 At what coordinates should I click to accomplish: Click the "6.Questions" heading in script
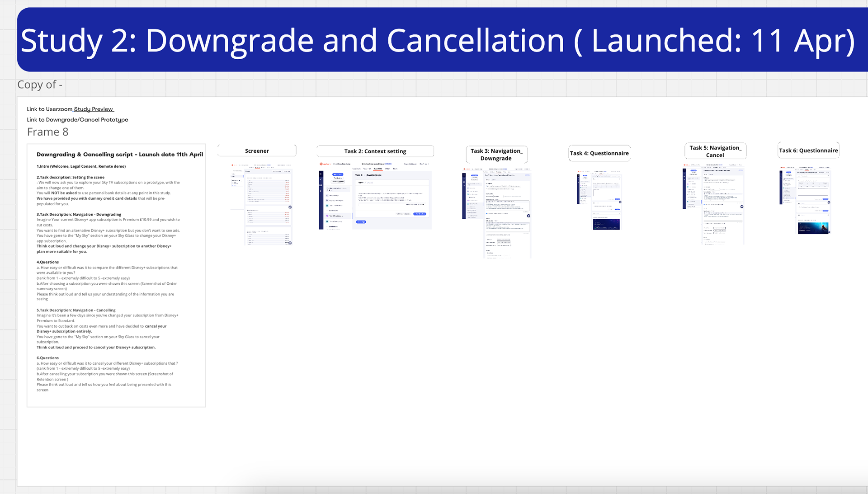click(x=48, y=358)
